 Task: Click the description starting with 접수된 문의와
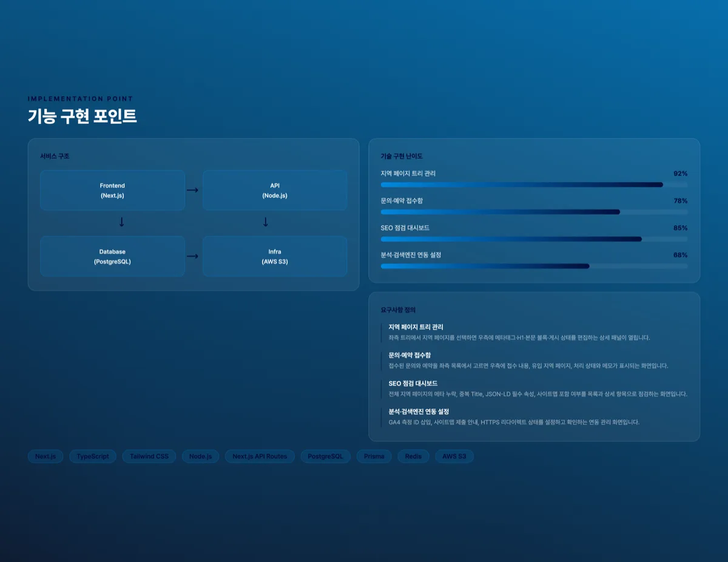528,366
